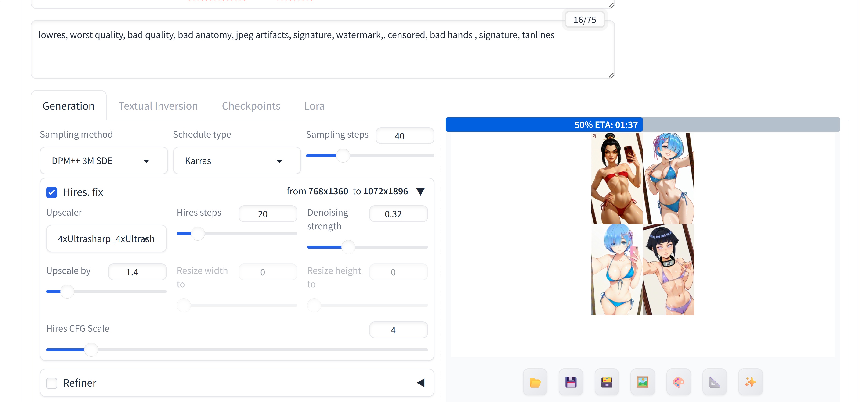This screenshot has width=868, height=402.
Task: Switch to the Textual Inversion tab
Action: click(x=158, y=106)
